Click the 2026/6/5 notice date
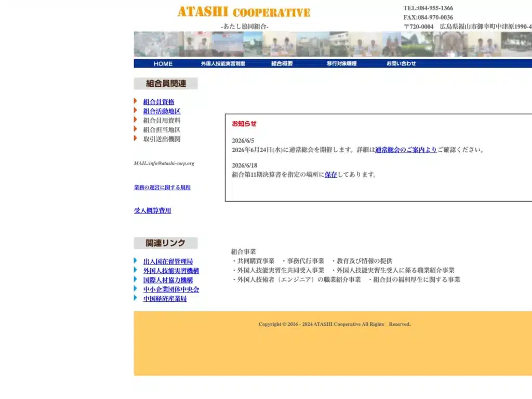 coord(243,140)
